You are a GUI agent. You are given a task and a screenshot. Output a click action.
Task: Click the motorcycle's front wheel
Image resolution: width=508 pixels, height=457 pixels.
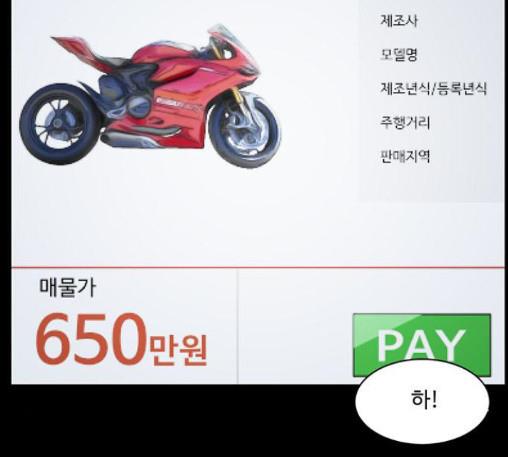[245, 131]
